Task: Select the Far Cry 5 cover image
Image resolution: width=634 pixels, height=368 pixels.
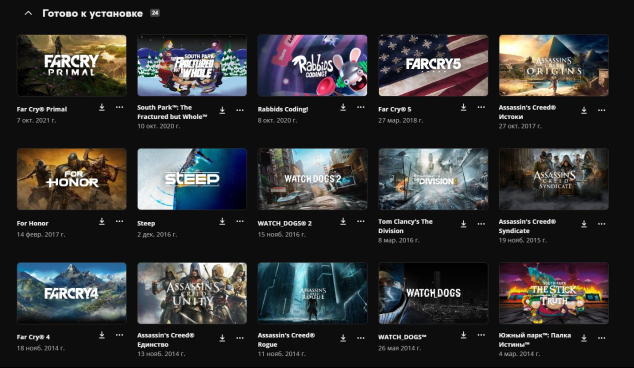Action: click(x=433, y=66)
